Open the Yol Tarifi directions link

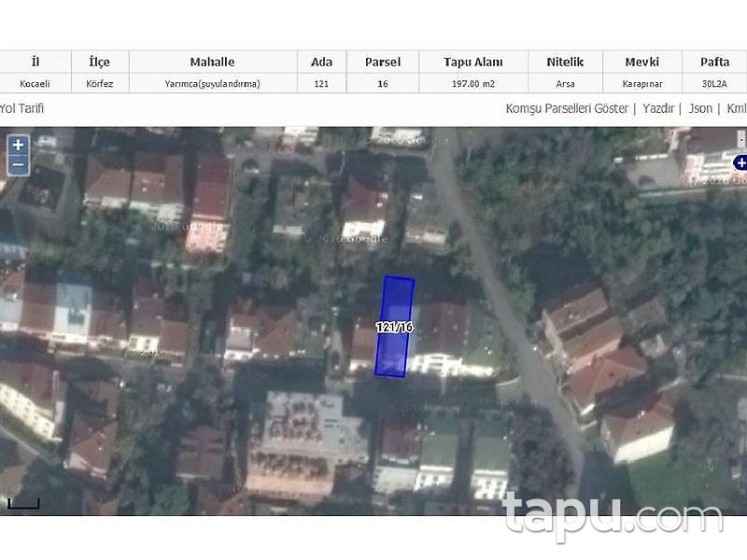coord(21,108)
